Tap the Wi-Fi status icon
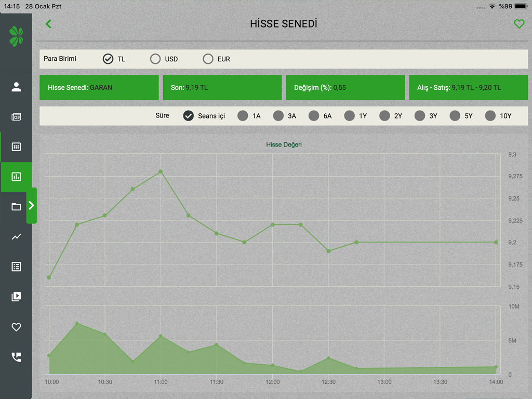This screenshot has width=532, height=399. 492,6
